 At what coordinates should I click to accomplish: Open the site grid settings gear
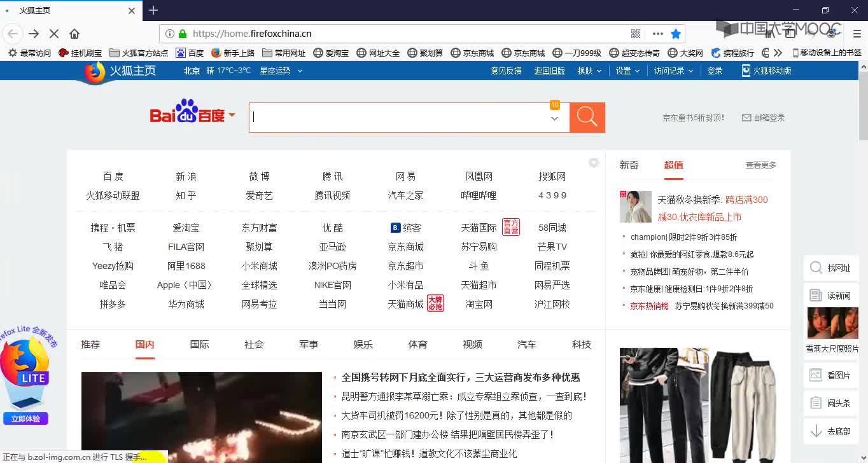[594, 163]
